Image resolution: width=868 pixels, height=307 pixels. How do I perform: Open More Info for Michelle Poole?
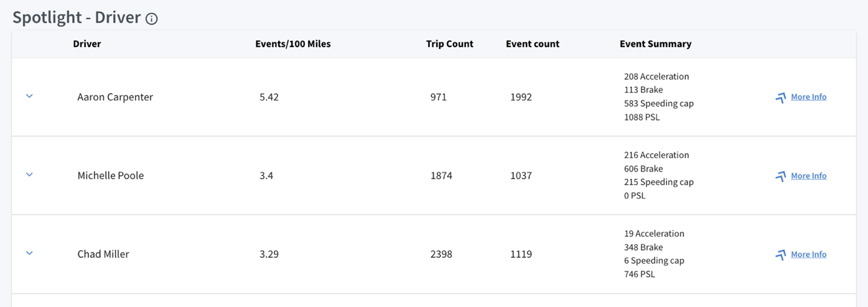pyautogui.click(x=808, y=176)
